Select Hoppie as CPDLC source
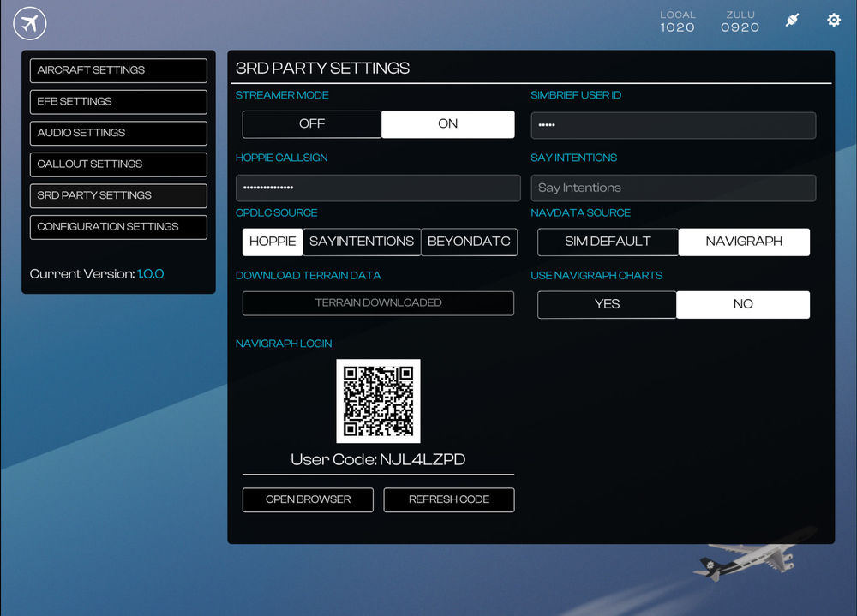 (273, 242)
